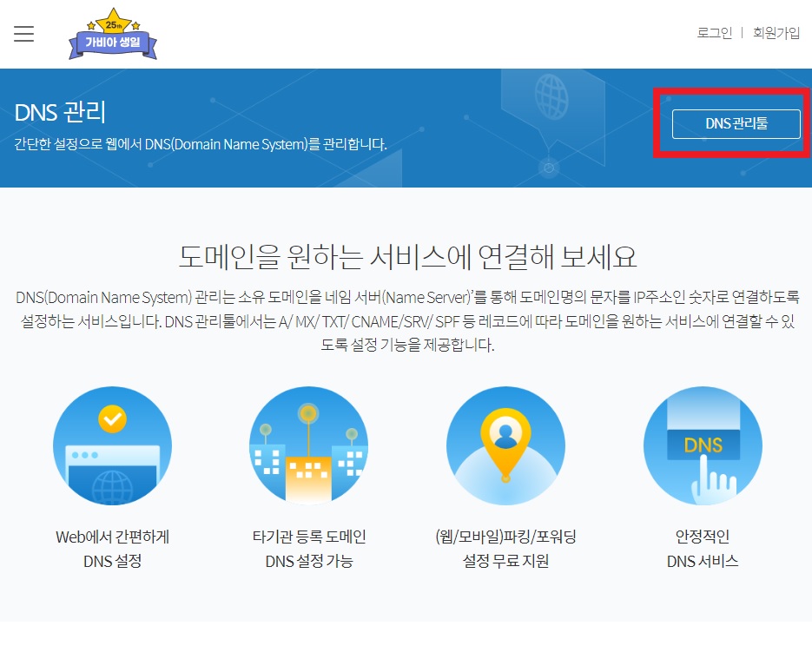The width and height of the screenshot is (812, 659).
Task: Click the 도메인을 원하는 서비스에 연결해 보세요 headline
Action: (x=406, y=257)
